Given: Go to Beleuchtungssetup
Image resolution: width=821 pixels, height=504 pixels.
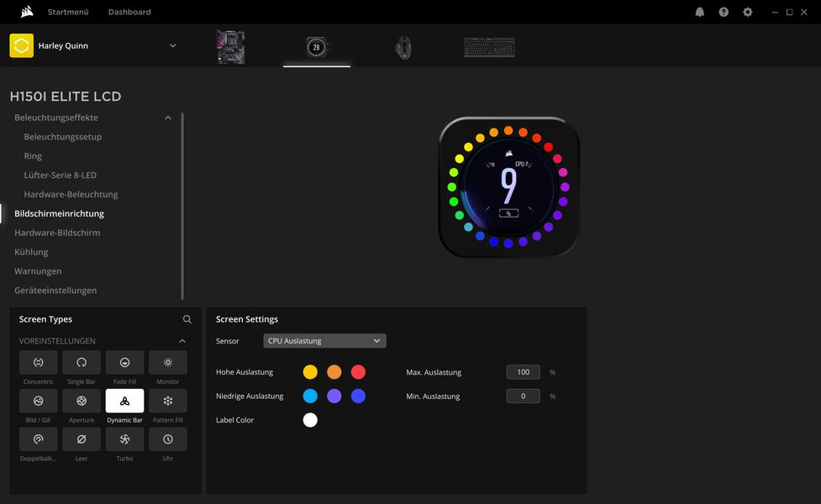Looking at the screenshot, I should (x=63, y=137).
